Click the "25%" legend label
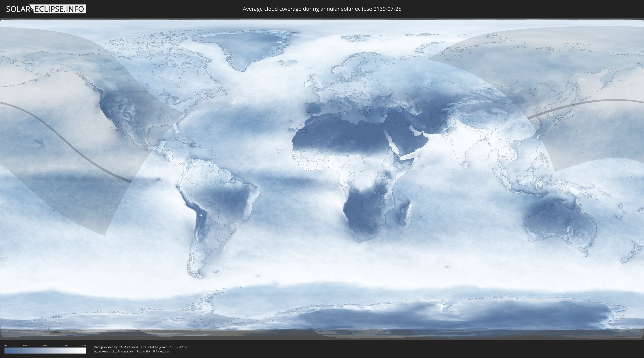Screen dimensions: 644x358 (x=25, y=345)
